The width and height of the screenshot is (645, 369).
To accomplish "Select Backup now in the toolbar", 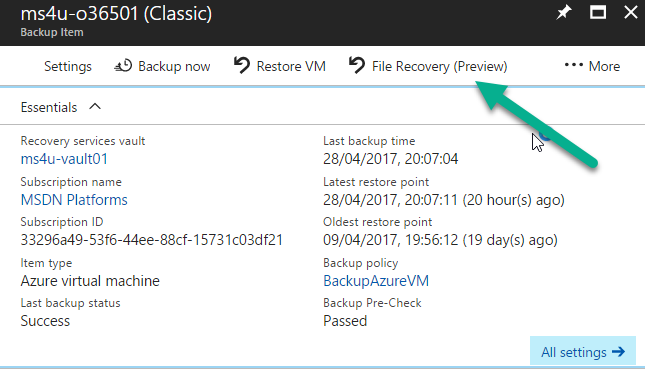I will 162,66.
